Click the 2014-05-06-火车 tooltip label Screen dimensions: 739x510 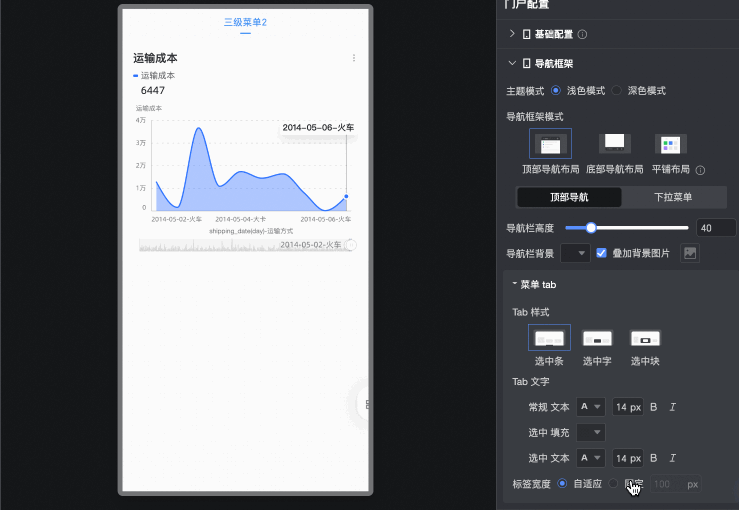(318, 128)
